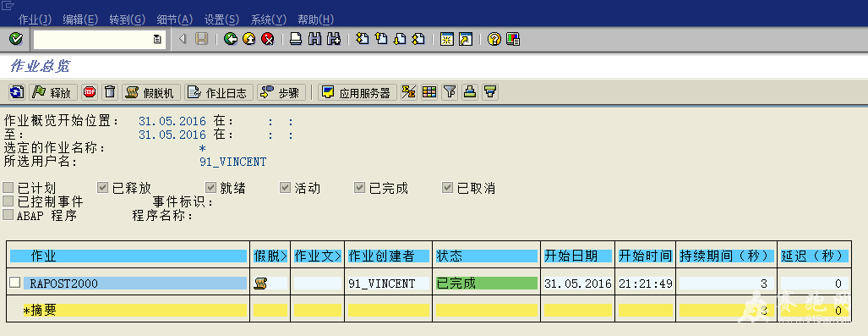The width and height of the screenshot is (868, 336).
Task: Cancel with the red X icon
Action: [x=268, y=40]
